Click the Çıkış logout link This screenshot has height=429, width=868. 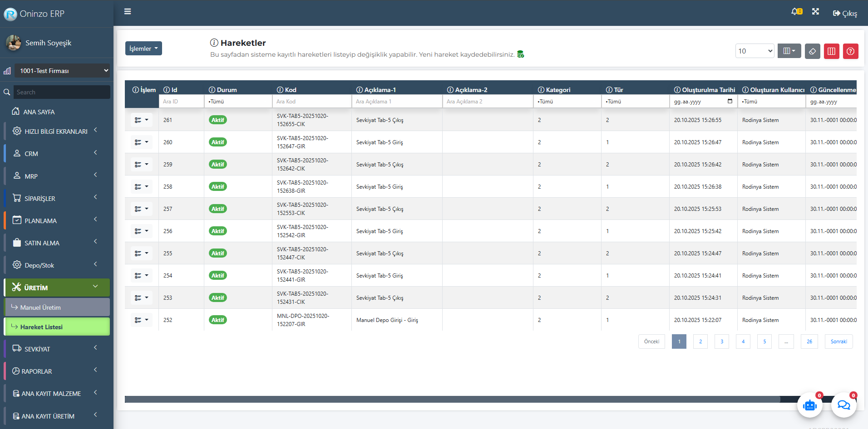pos(845,14)
